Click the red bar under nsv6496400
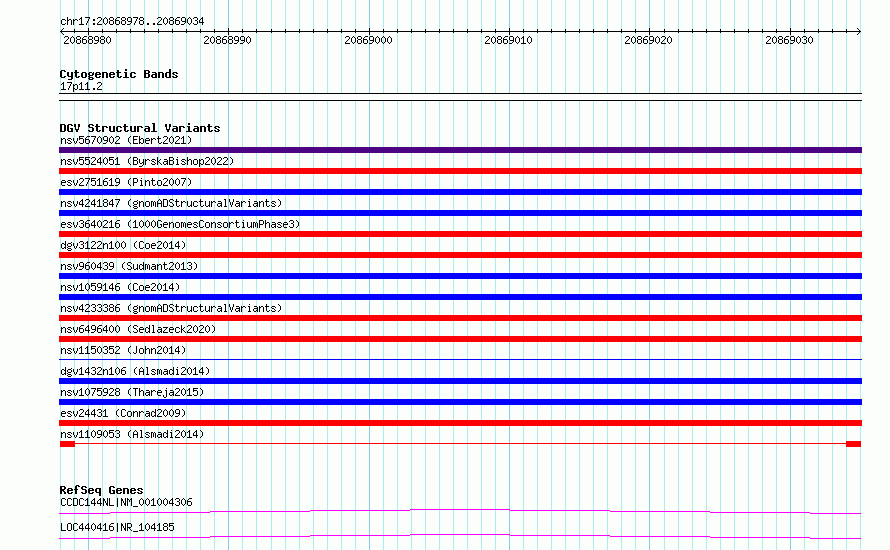This screenshot has height=550, width=890. click(x=460, y=339)
